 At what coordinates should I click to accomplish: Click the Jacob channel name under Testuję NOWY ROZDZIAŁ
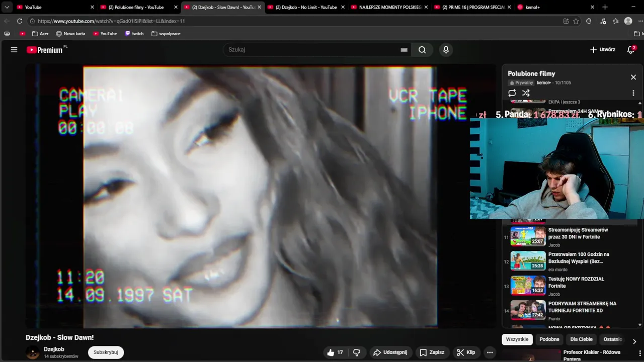tap(554, 294)
